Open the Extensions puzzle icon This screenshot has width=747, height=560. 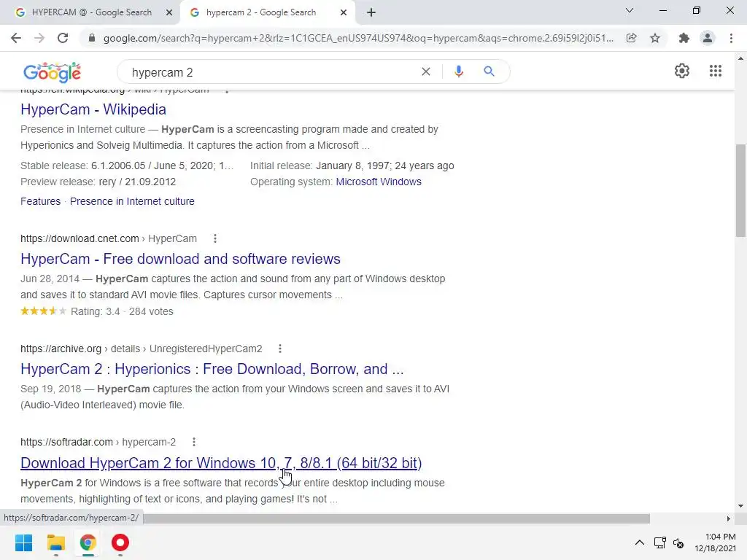tap(684, 38)
